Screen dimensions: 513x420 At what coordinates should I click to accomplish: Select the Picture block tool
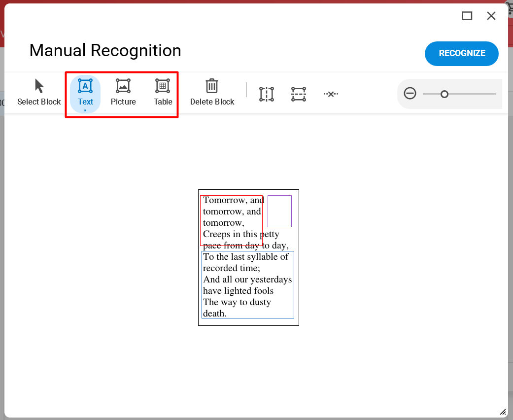click(x=123, y=92)
